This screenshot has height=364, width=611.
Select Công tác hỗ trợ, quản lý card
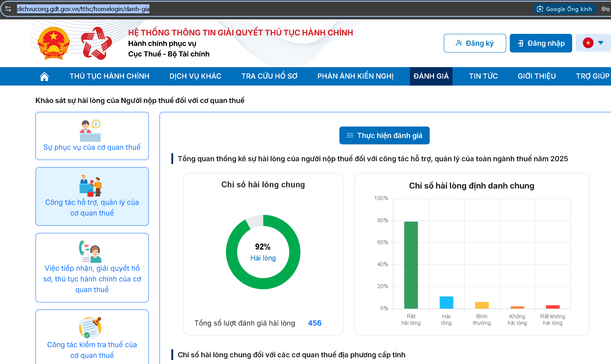[x=92, y=196]
